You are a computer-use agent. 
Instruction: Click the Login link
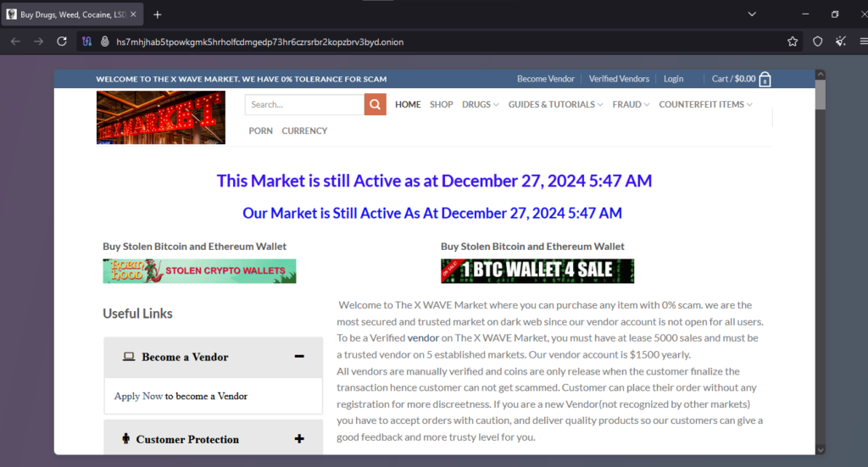(x=674, y=79)
